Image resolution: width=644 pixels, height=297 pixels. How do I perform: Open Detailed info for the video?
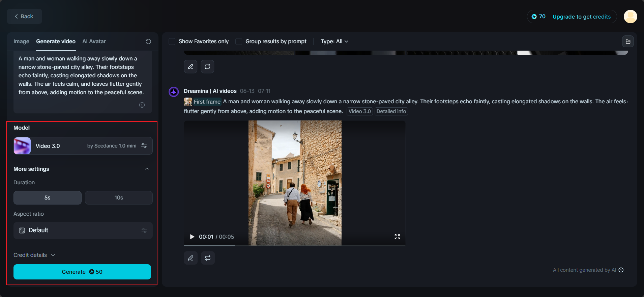tap(391, 111)
